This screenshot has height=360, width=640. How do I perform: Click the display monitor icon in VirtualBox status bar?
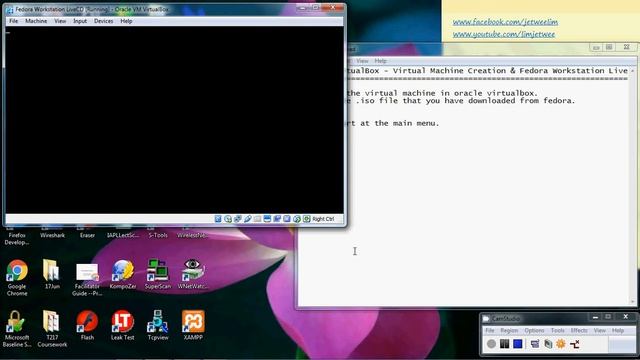point(267,219)
